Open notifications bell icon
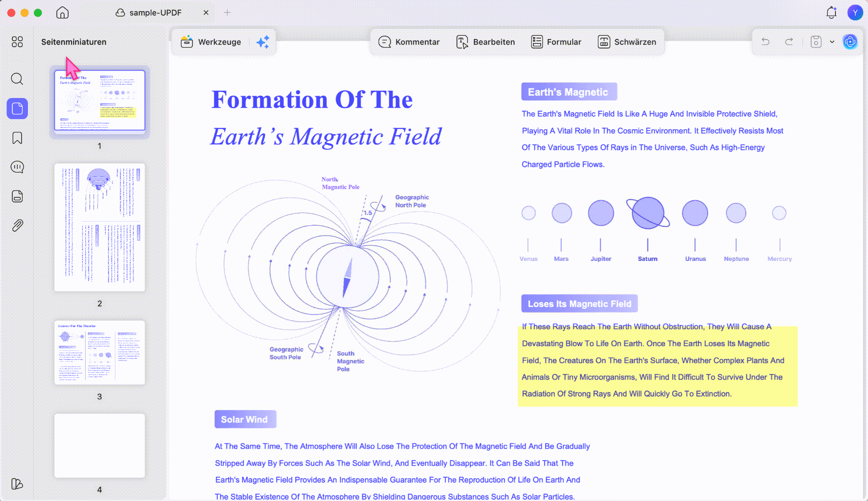The height and width of the screenshot is (501, 868). click(831, 13)
